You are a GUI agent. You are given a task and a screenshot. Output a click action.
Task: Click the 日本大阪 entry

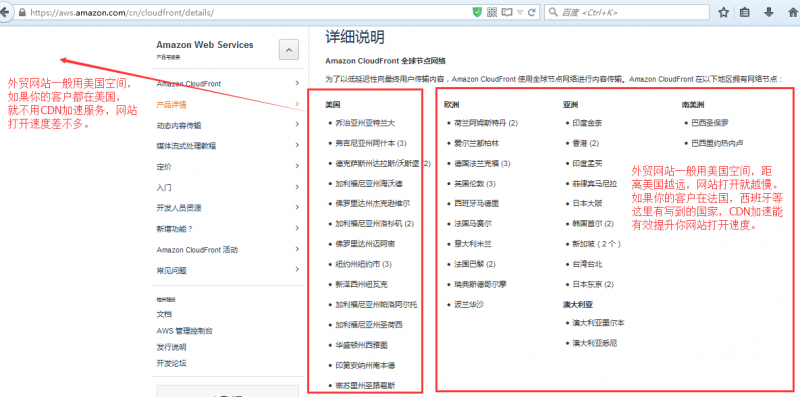[x=587, y=203]
